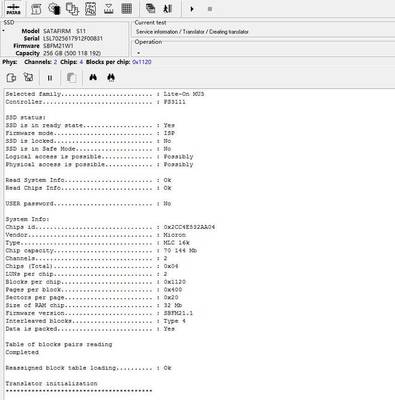
Task: Click the Channels value 2 in Phys line
Action: (55, 62)
